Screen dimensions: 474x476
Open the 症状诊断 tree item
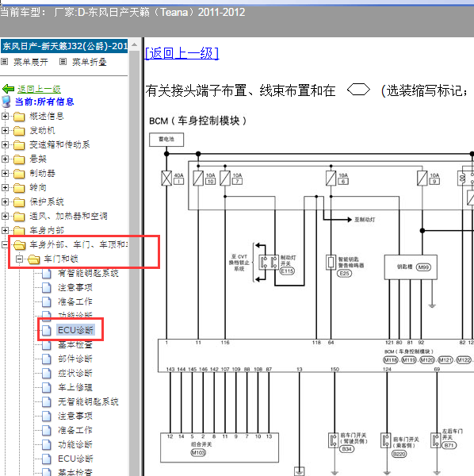pos(75,373)
